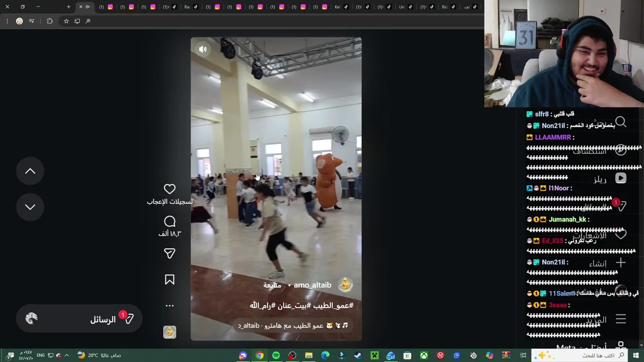The height and width of the screenshot is (362, 644).
Task: Click the ١٨٫٣ ألف comments count
Action: (170, 234)
